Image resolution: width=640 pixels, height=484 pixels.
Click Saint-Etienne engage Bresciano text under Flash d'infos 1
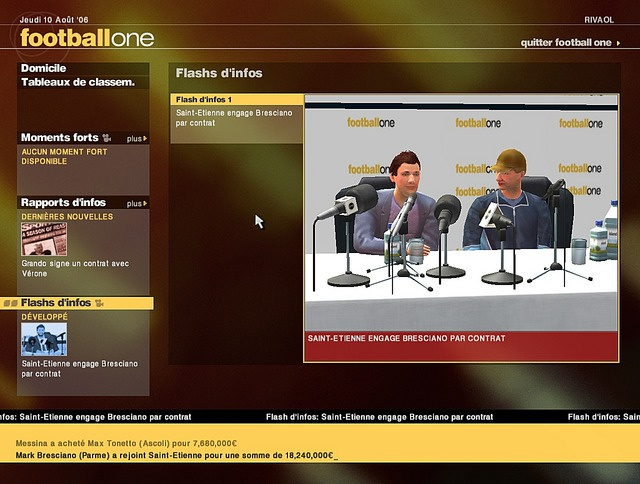tap(234, 118)
